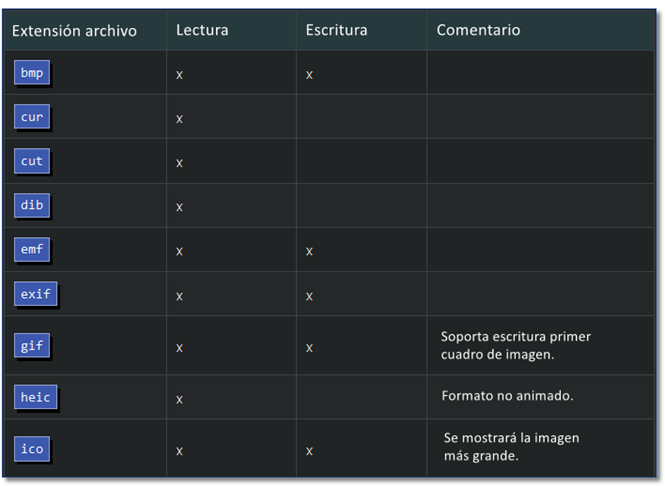The height and width of the screenshot is (486, 665).
Task: Click the gif comment about primer cuadro
Action: coord(515,345)
